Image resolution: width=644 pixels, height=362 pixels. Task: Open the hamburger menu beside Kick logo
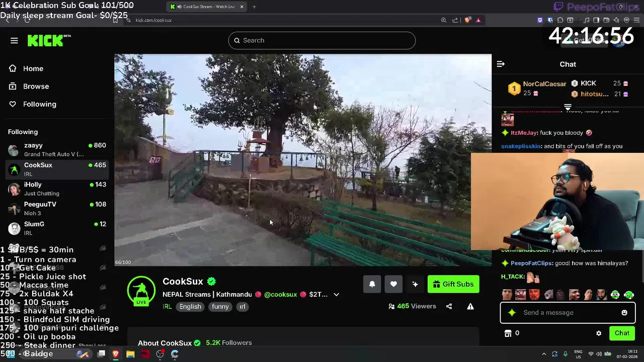click(14, 41)
